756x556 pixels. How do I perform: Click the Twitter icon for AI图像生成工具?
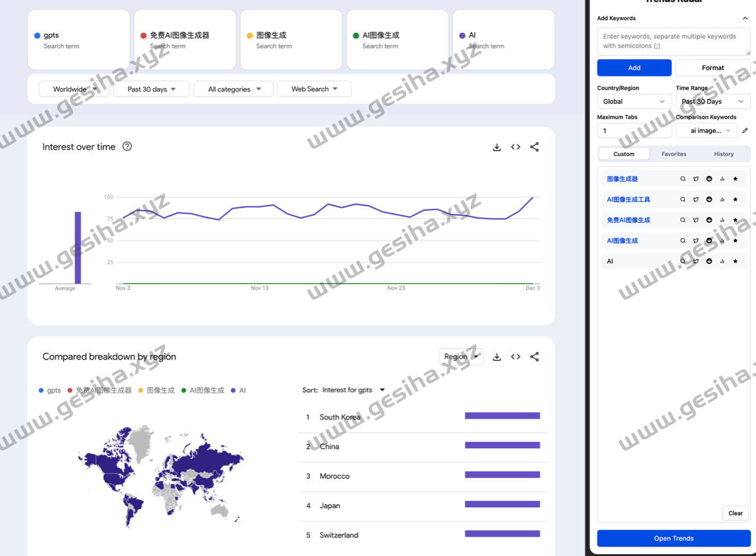click(696, 199)
